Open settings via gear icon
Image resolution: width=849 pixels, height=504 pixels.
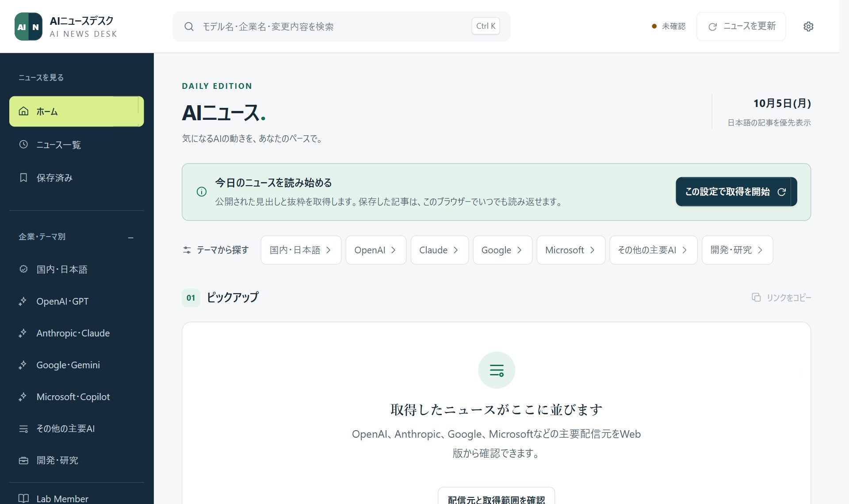click(808, 27)
